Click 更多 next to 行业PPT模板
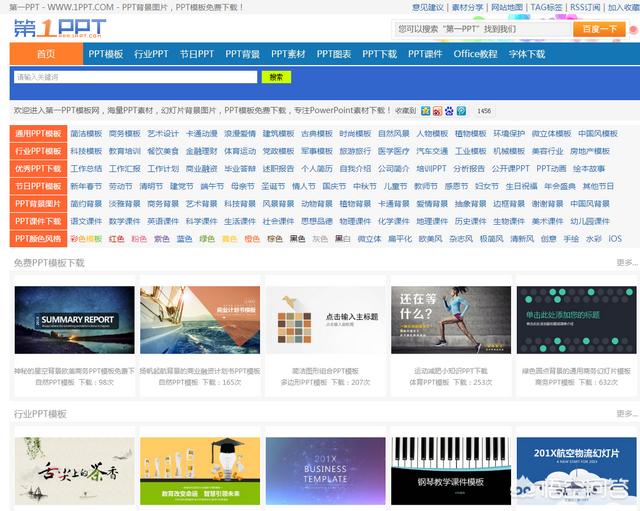Screen dimensions: 640x511 pyautogui.click(x=627, y=413)
